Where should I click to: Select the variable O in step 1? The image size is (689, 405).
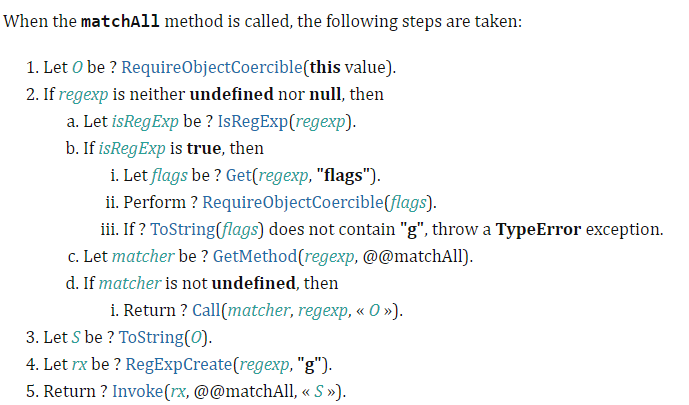point(77,67)
